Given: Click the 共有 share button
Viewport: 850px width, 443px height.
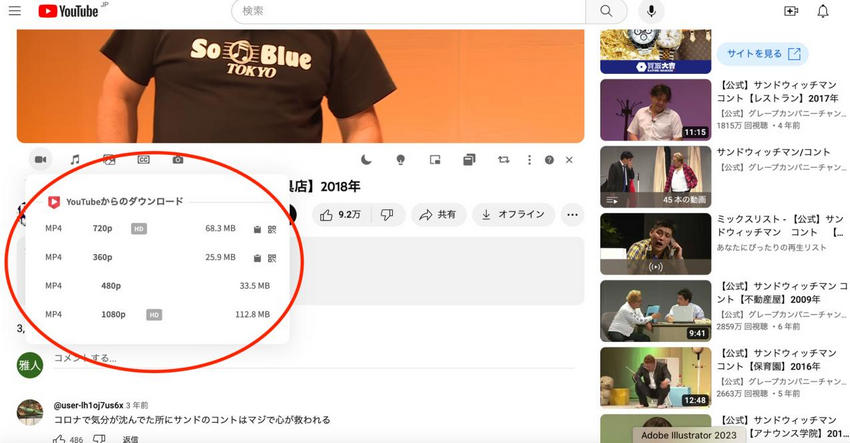Looking at the screenshot, I should pos(438,215).
